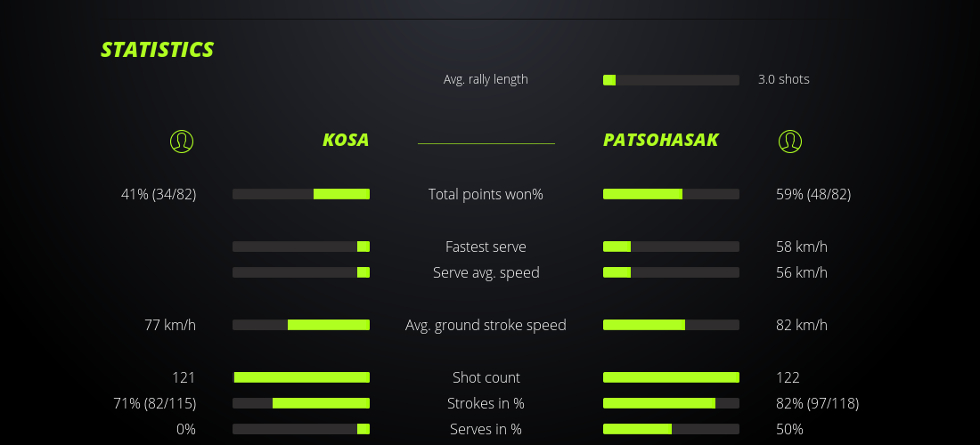
Task: Click Patsohasak's fastest serve bar
Action: (x=671, y=247)
